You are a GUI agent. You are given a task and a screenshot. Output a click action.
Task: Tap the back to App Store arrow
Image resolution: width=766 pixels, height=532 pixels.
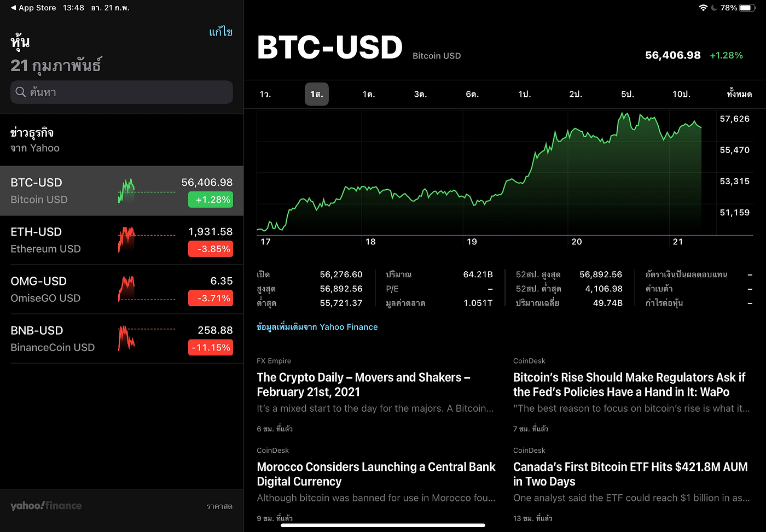(x=13, y=8)
